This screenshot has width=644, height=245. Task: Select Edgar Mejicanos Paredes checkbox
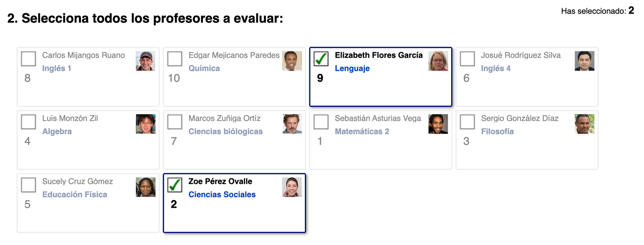(x=175, y=59)
